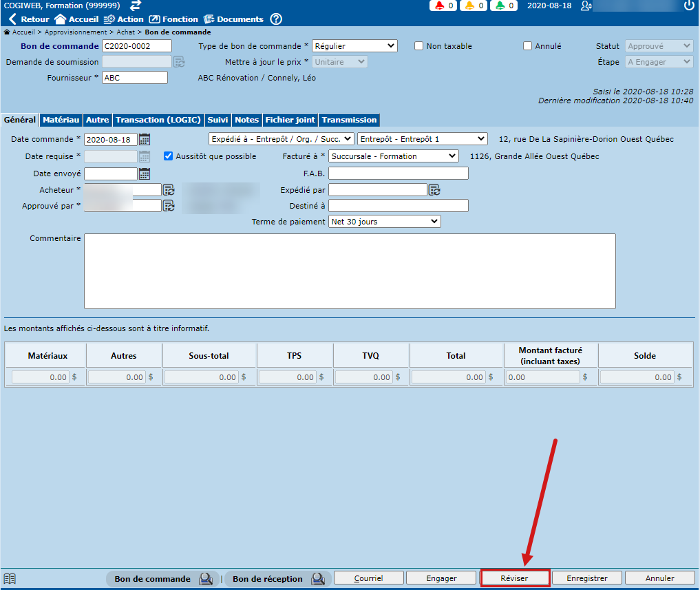Open Type de bon de commande dropdown

354,46
